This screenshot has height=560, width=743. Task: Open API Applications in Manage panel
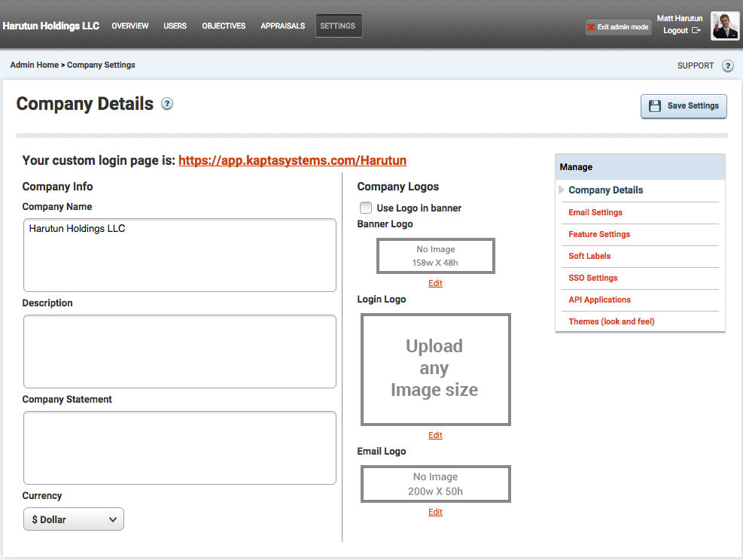click(599, 300)
